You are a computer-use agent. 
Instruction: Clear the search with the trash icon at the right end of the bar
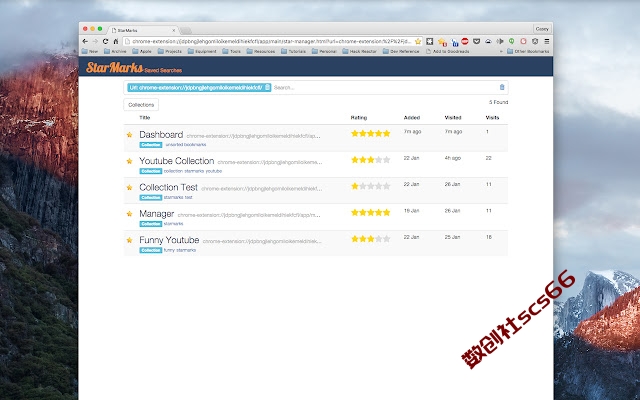click(x=502, y=87)
